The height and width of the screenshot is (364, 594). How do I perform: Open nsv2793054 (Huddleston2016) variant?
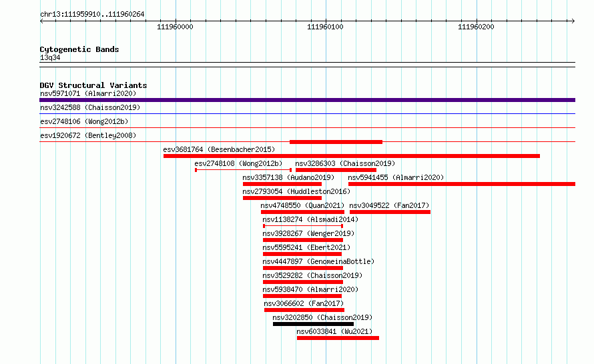click(296, 191)
